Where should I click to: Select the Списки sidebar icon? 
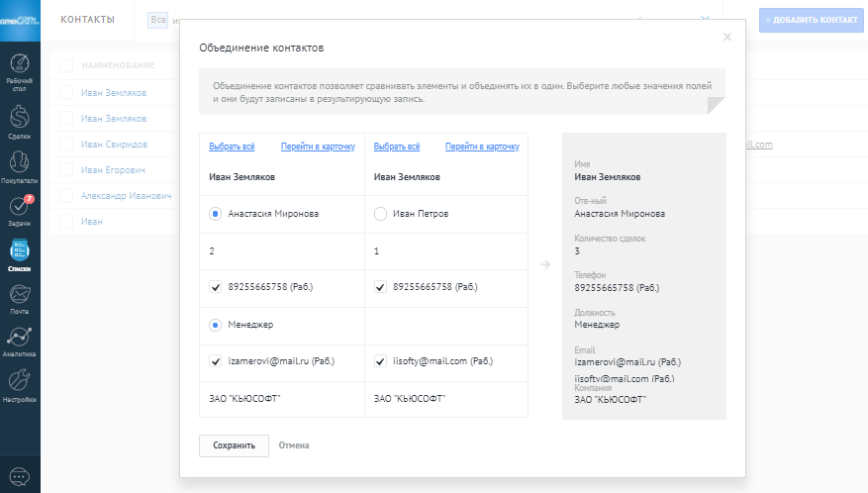tap(20, 253)
